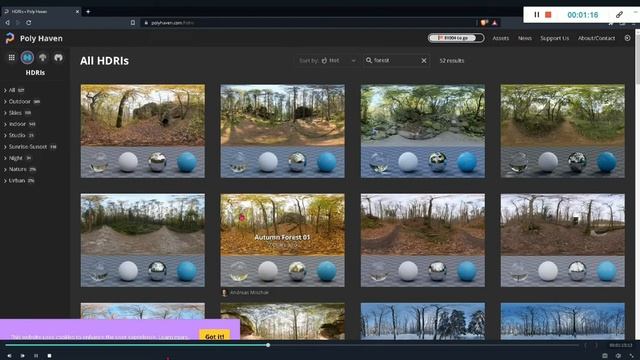640x360 pixels.
Task: Click the circular account icon in header
Action: pyautogui.click(x=627, y=38)
